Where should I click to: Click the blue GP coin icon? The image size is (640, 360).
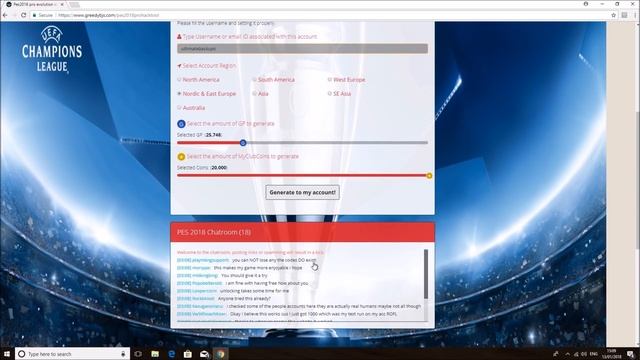pyautogui.click(x=181, y=124)
